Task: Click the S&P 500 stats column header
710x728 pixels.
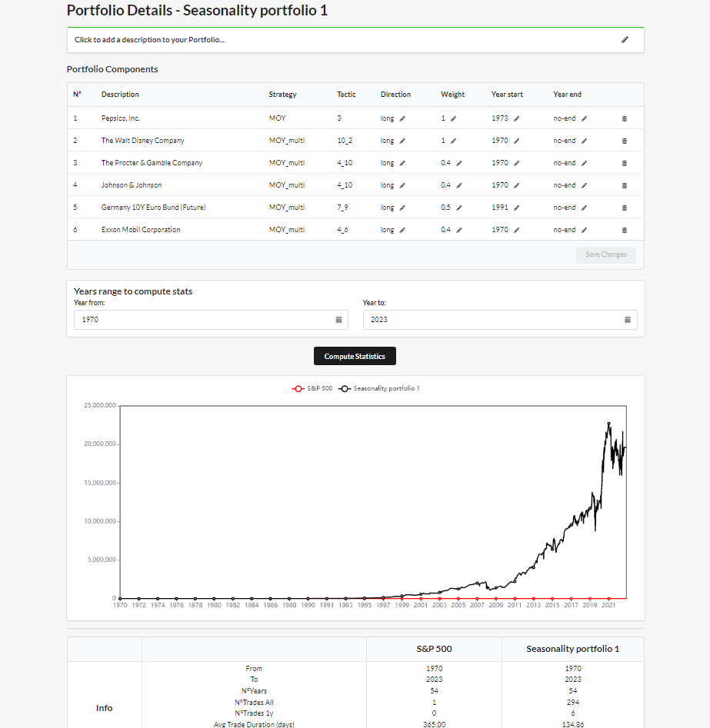Action: [434, 649]
